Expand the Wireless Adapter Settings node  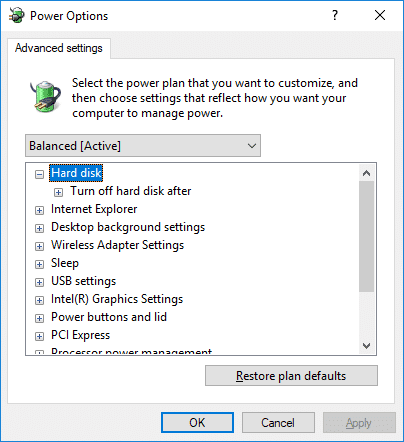(x=39, y=246)
